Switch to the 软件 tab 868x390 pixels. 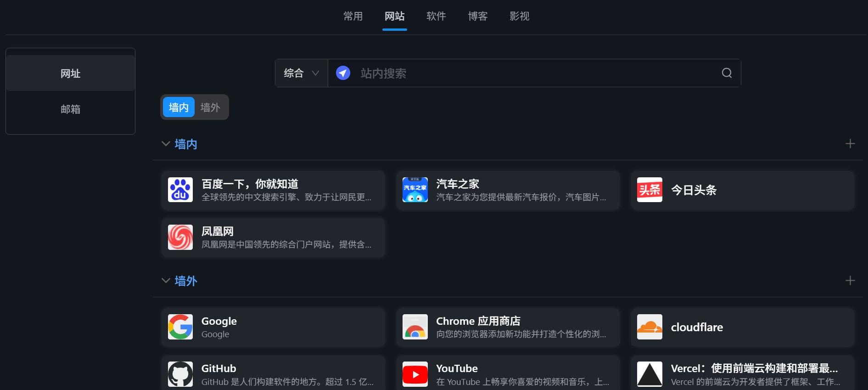436,17
